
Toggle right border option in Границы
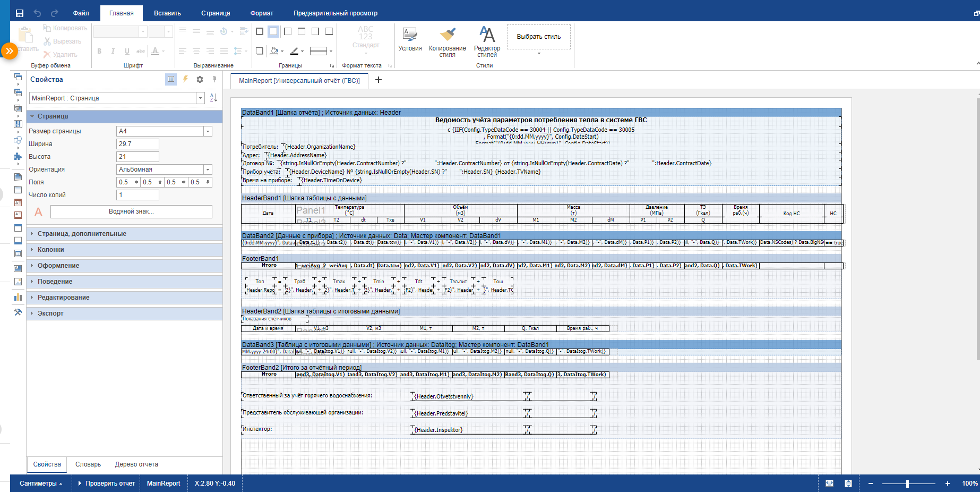pyautogui.click(x=315, y=31)
